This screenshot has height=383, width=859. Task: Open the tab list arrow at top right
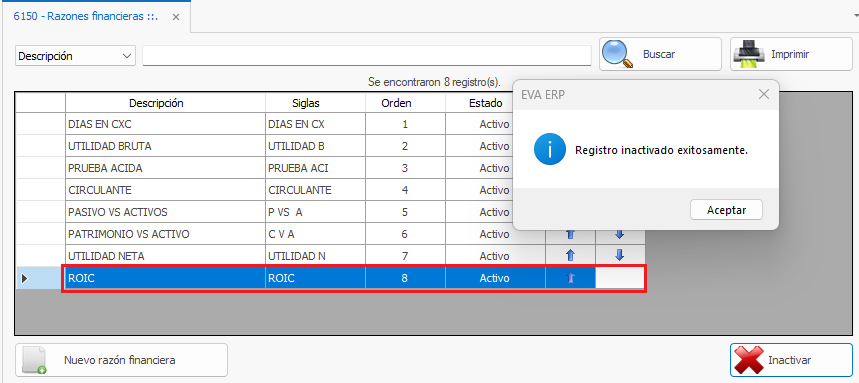pyautogui.click(x=856, y=17)
